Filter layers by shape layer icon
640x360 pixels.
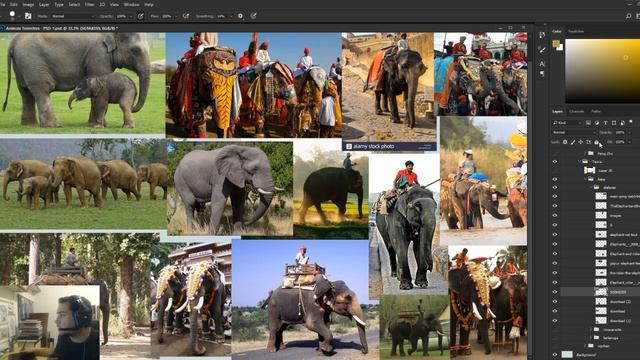coord(614,122)
